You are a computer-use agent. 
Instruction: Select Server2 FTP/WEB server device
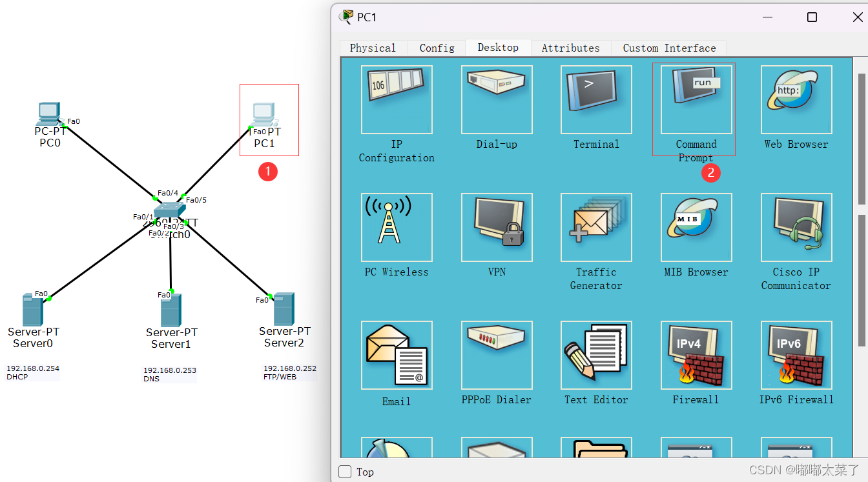pyautogui.click(x=283, y=309)
